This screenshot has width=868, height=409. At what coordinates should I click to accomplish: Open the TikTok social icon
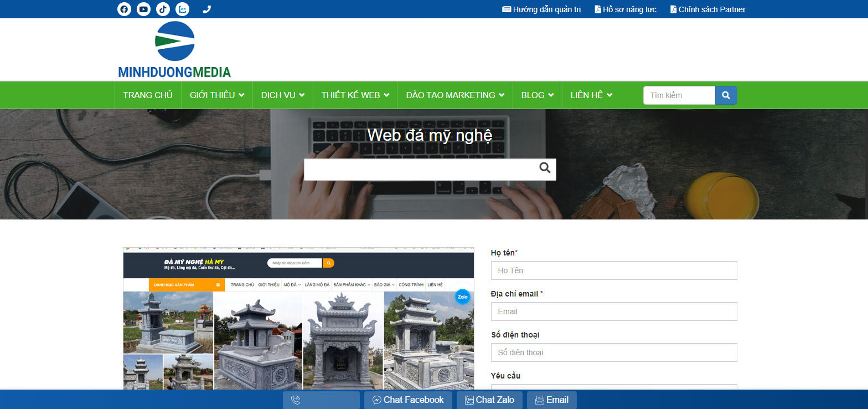[163, 9]
